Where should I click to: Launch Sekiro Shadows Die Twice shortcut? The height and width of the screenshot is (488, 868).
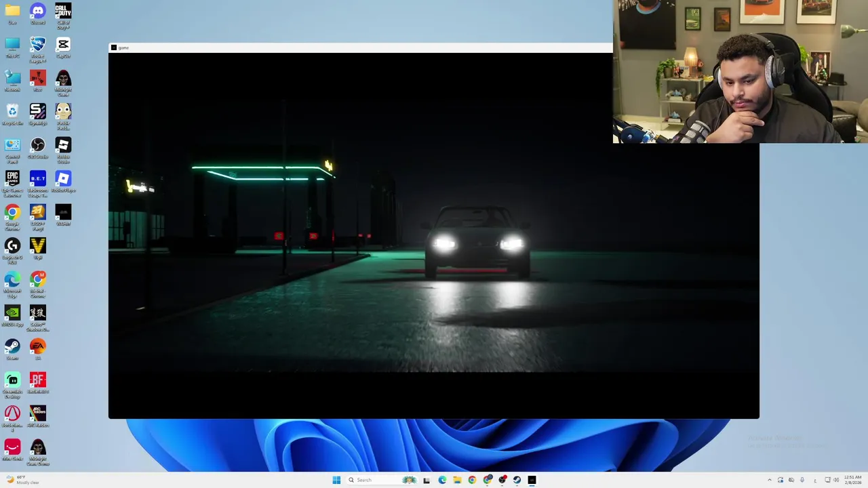pyautogui.click(x=38, y=317)
